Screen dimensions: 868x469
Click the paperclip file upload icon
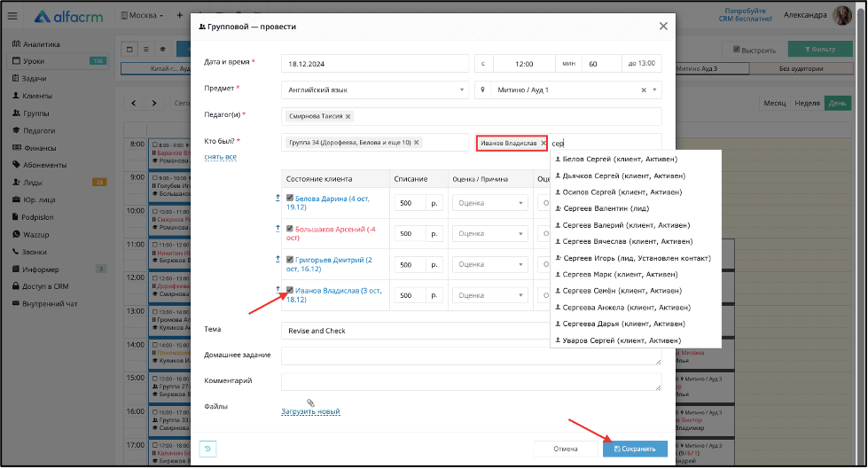pyautogui.click(x=310, y=403)
